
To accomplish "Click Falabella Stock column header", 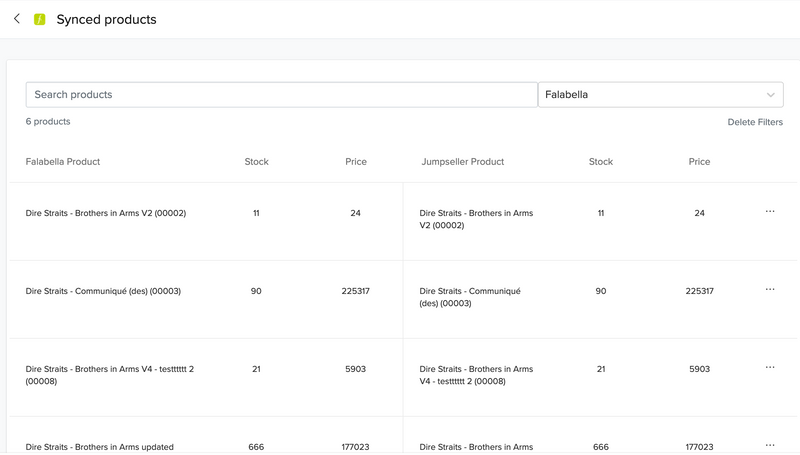I will tap(256, 162).
